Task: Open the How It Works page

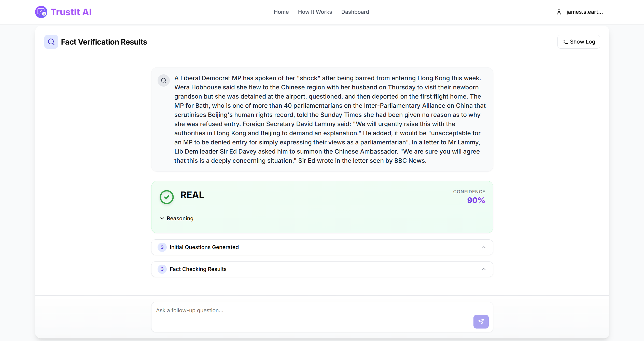Action: pos(315,12)
